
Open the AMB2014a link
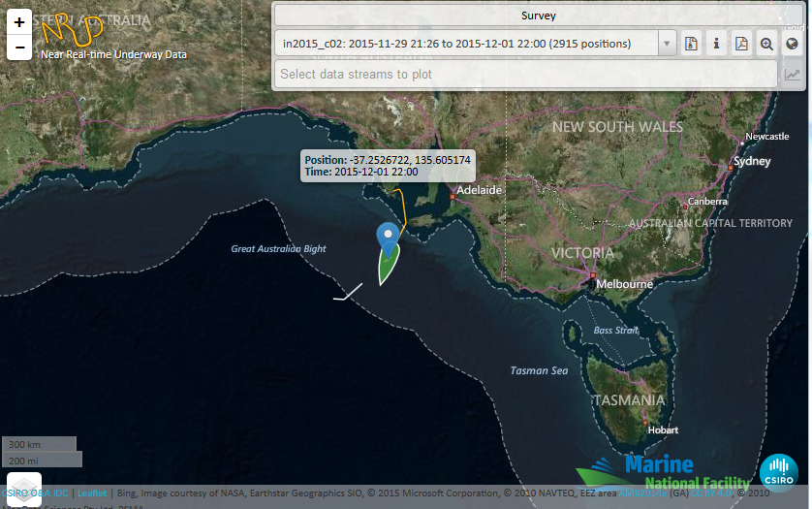(x=642, y=493)
